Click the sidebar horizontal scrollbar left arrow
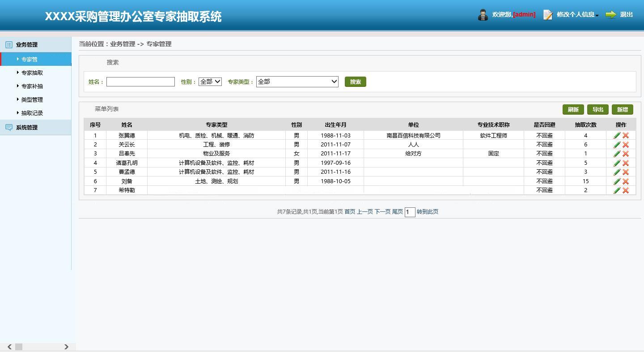The height and width of the screenshot is (352, 644). (x=9, y=347)
